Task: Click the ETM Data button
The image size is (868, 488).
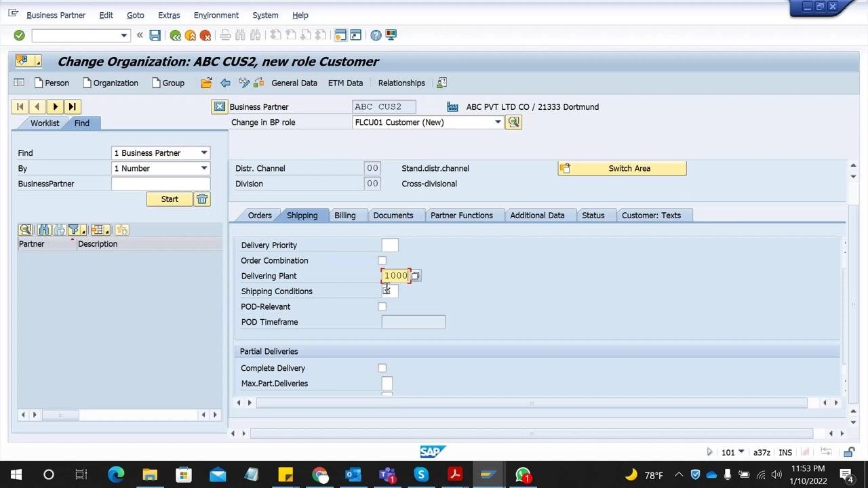Action: [x=345, y=83]
